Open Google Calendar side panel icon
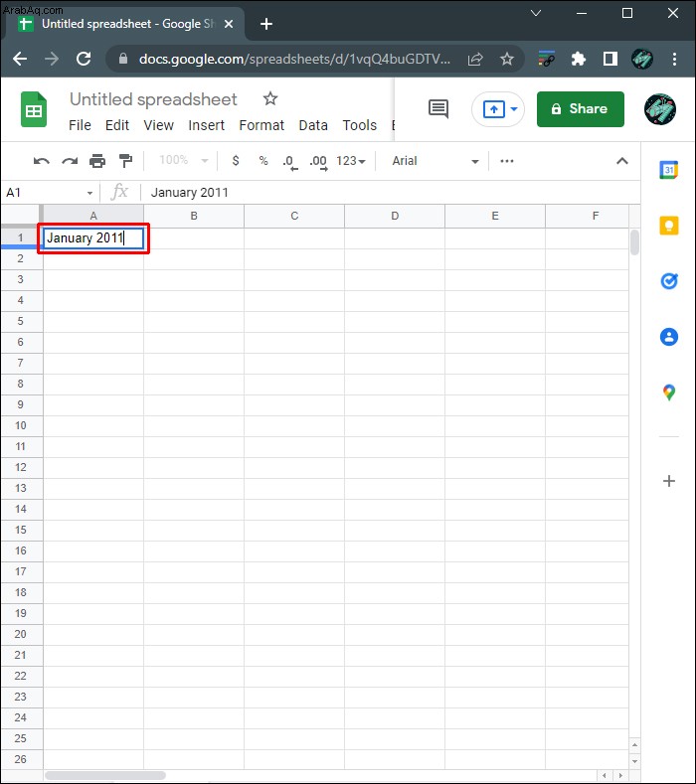The width and height of the screenshot is (696, 784). coord(668,170)
